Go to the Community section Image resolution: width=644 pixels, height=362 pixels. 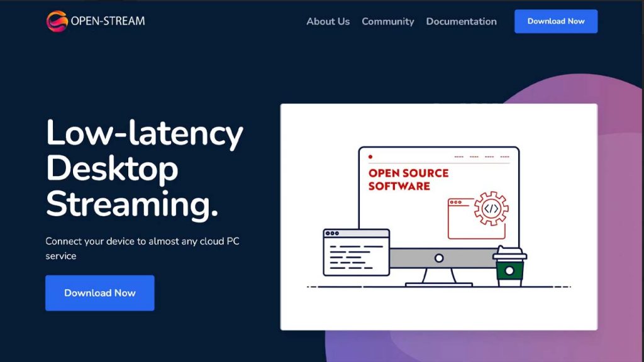coord(387,21)
